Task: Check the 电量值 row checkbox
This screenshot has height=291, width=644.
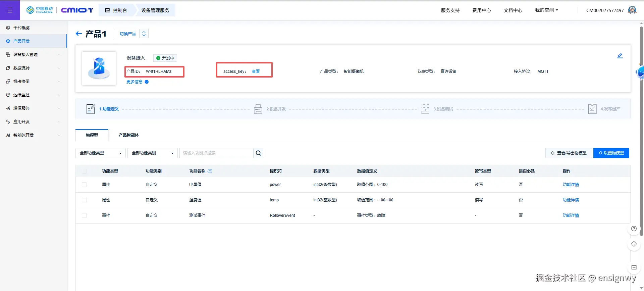Action: (x=84, y=185)
